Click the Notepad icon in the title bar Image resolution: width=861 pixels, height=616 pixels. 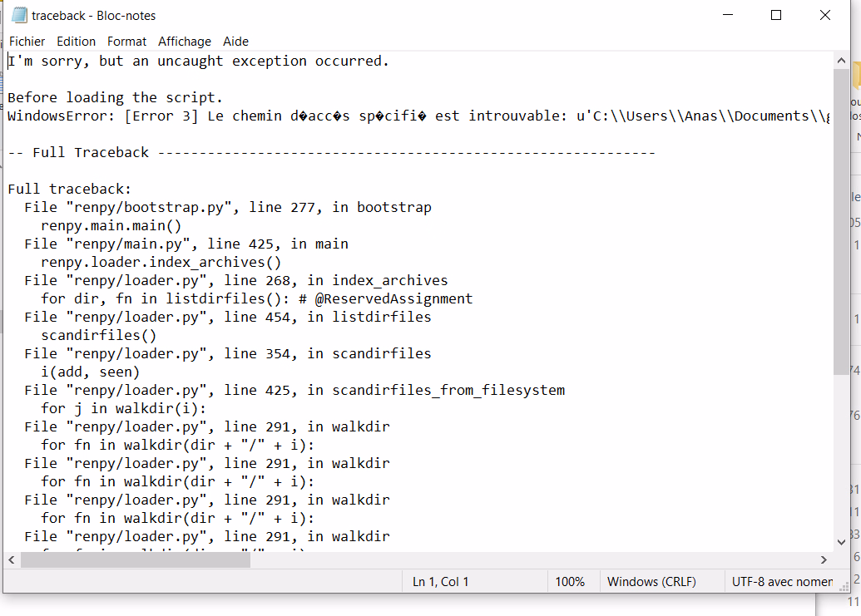tap(19, 15)
